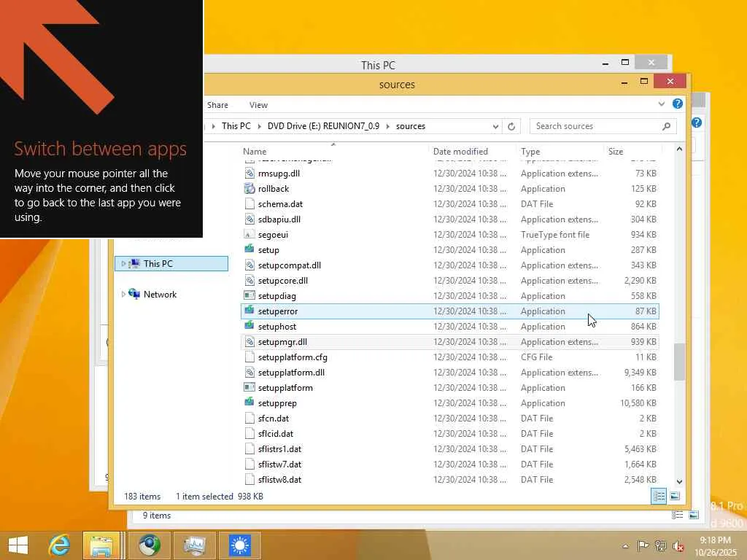The width and height of the screenshot is (747, 560).
Task: Click the sdbapiu.dll file icon
Action: 249,219
